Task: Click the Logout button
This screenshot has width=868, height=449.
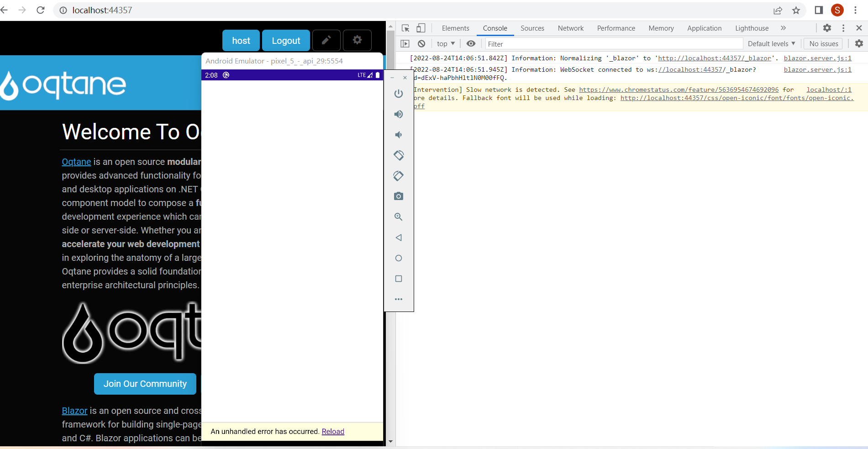Action: click(285, 40)
